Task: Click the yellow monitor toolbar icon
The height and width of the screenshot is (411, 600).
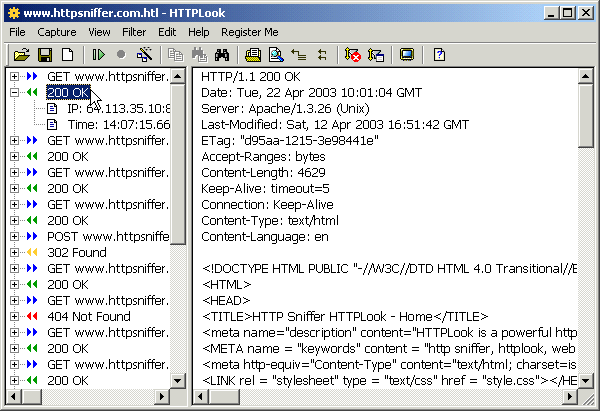Action: click(x=407, y=55)
